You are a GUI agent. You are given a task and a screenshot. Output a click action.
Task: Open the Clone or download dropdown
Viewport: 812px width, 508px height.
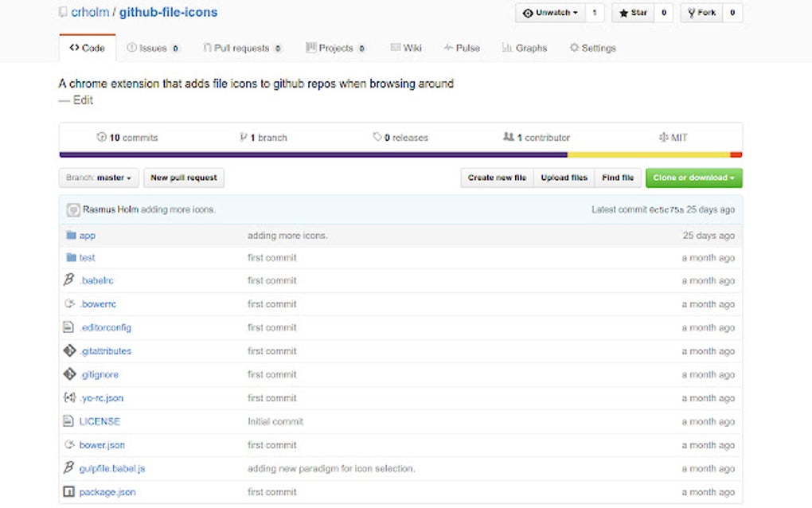[693, 178]
